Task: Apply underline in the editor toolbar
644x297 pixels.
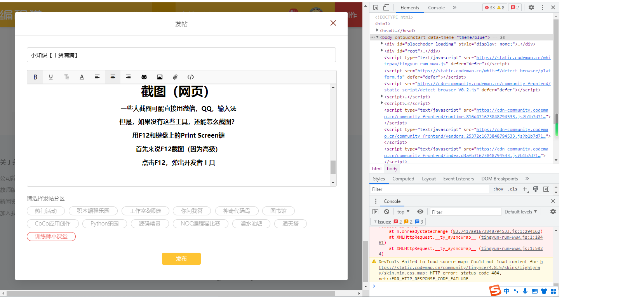Action: click(51, 77)
